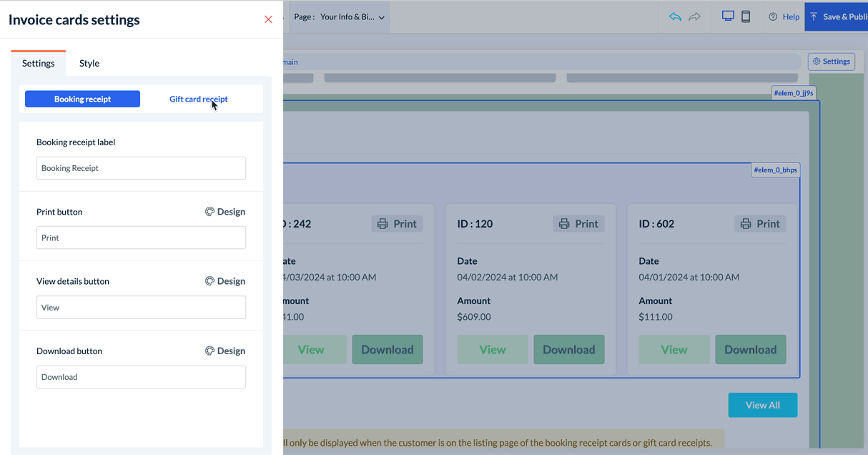This screenshot has height=455, width=868.
Task: Click the amount text $111.00
Action: coord(655,317)
